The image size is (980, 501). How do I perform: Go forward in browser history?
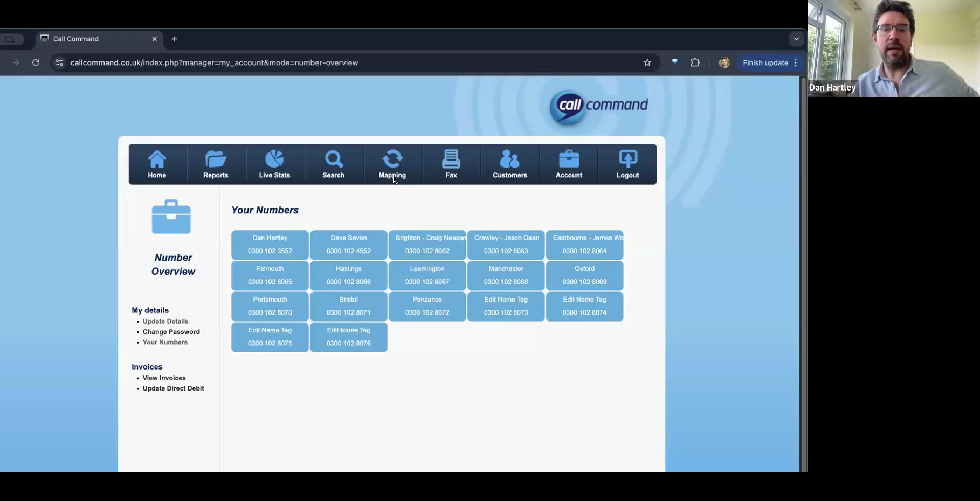coord(16,62)
